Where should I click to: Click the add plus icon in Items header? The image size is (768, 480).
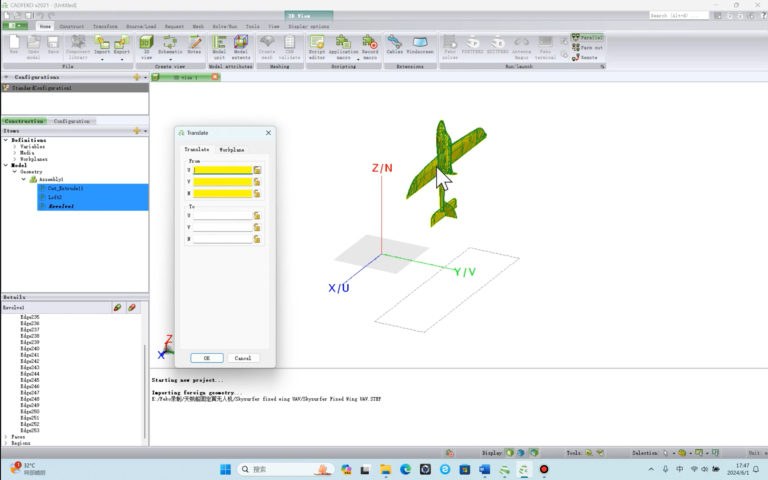tap(137, 131)
